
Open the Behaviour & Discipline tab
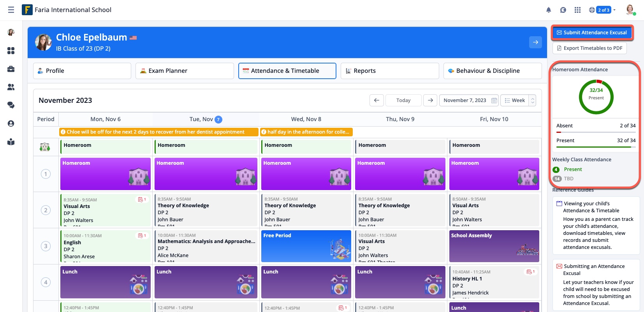(492, 71)
